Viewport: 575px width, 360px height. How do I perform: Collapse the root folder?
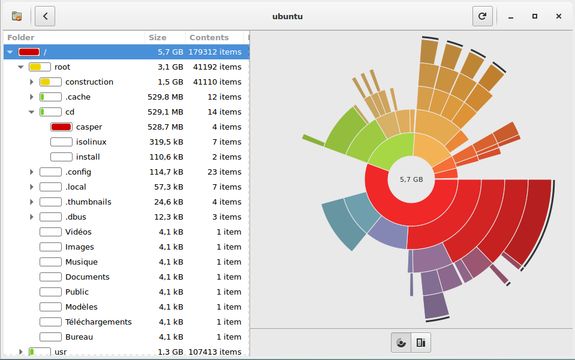click(x=21, y=67)
